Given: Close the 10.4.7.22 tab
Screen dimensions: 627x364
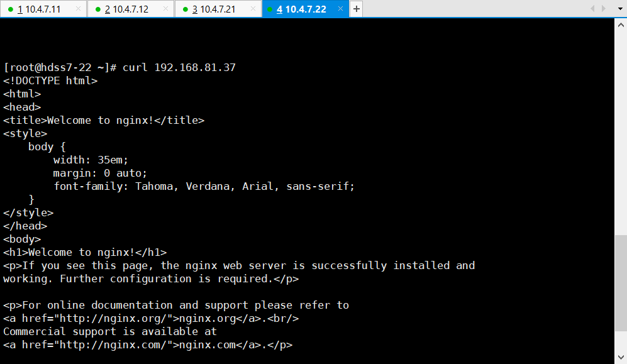Looking at the screenshot, I should tap(340, 9).
